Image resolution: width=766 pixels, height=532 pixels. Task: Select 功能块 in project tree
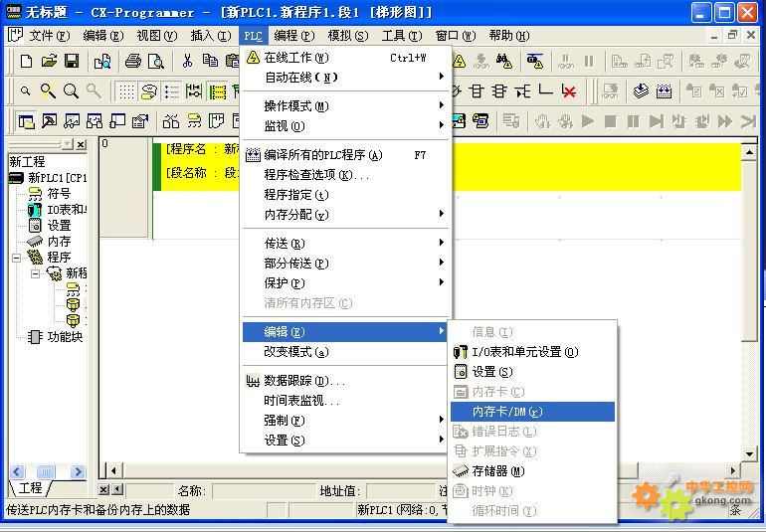click(65, 336)
